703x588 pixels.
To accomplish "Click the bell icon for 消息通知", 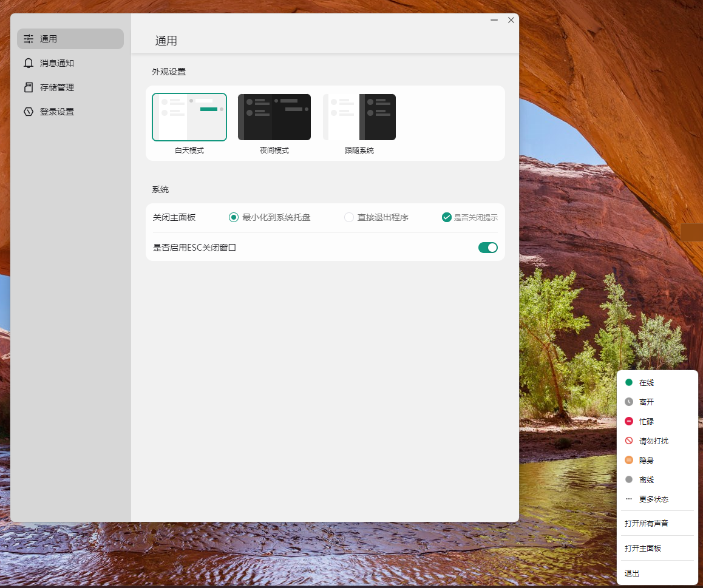I will [29, 63].
